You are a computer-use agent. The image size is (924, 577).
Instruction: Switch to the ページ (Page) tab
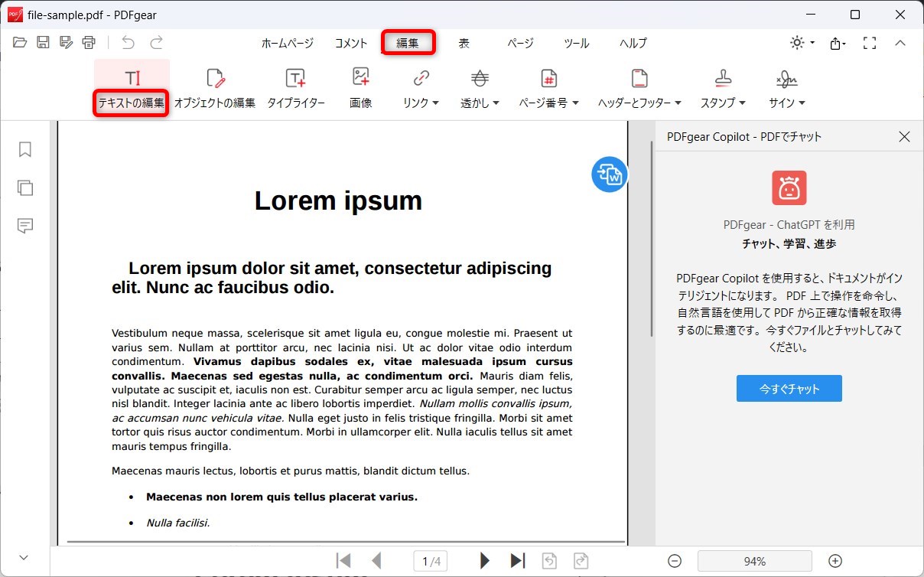pos(520,44)
